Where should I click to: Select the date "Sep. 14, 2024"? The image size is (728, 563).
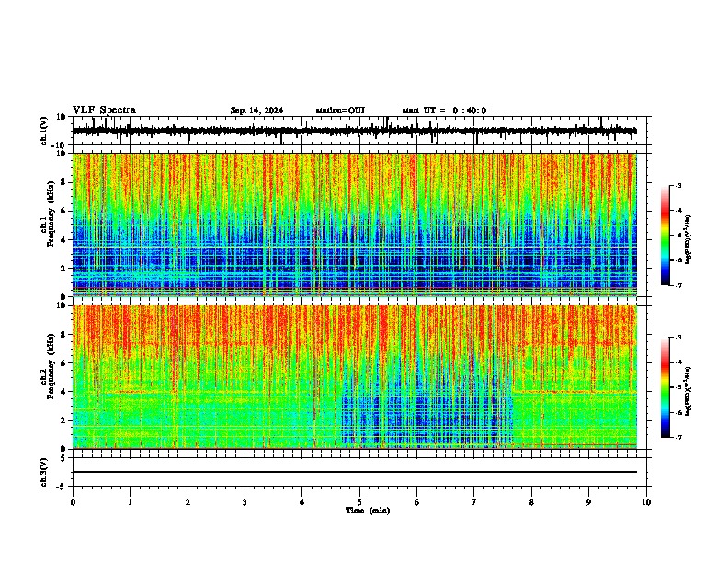click(256, 110)
